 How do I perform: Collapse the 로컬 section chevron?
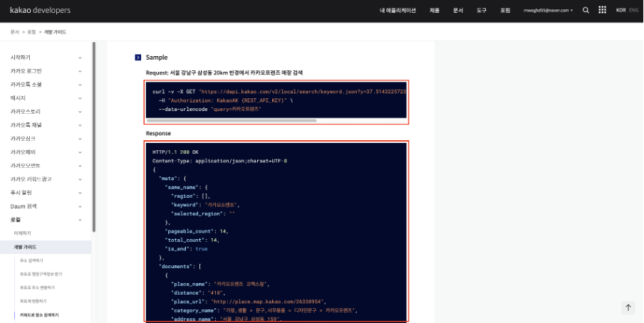coord(80,220)
